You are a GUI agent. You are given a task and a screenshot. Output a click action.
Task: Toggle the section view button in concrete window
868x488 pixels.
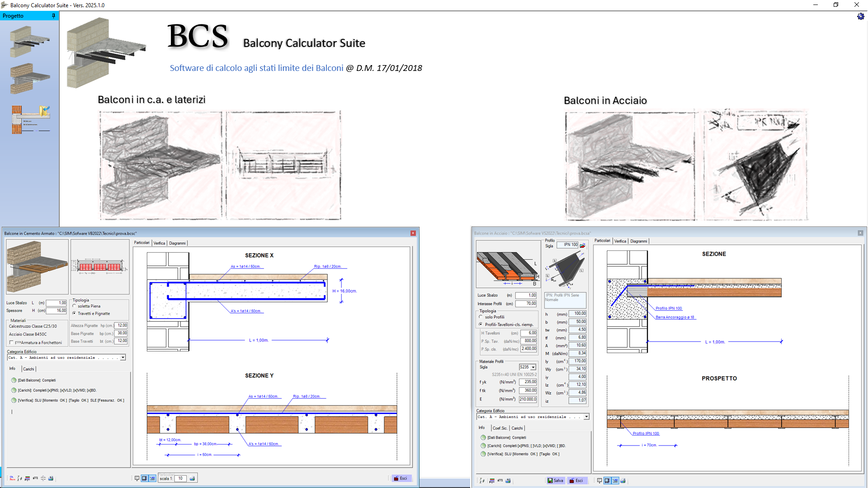tap(144, 478)
